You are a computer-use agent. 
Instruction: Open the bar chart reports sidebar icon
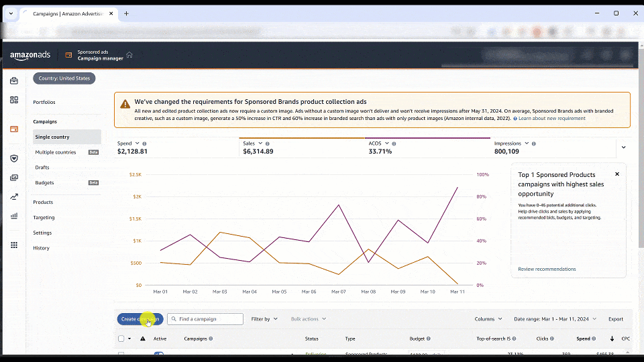pos(14,216)
